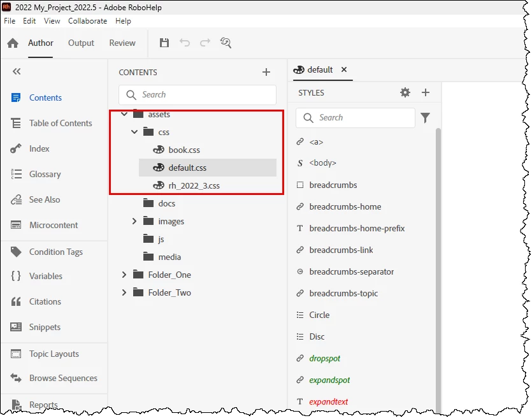Open the Snippets panel
Screen dimensions: 532x418
click(x=36, y=327)
